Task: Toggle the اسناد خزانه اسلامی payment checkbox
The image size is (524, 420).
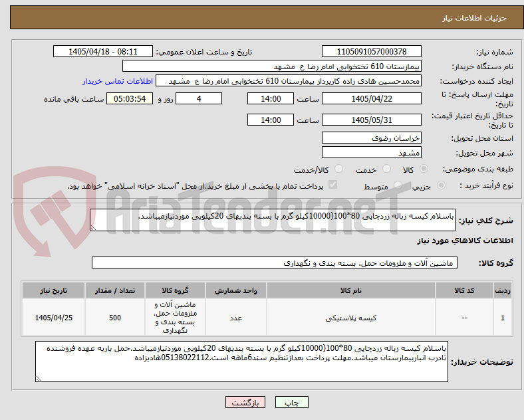Action: tap(332, 185)
